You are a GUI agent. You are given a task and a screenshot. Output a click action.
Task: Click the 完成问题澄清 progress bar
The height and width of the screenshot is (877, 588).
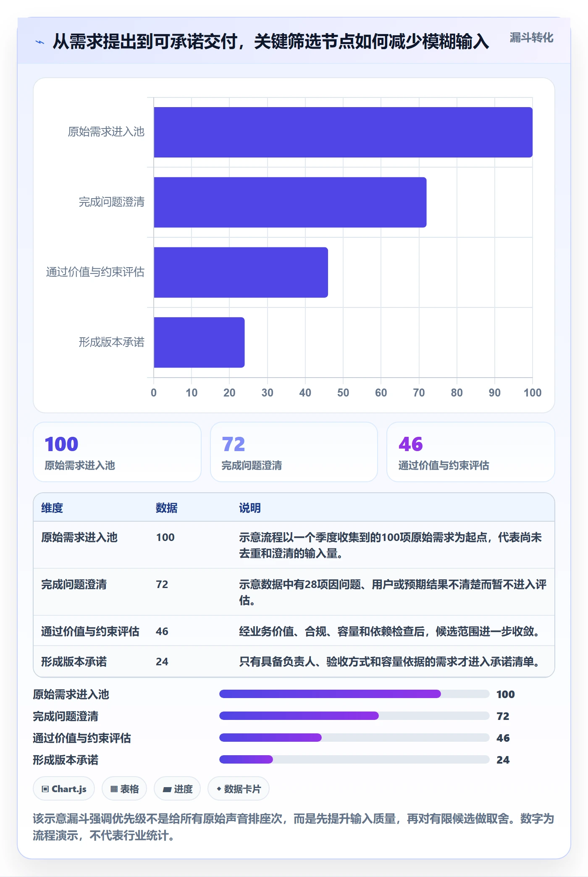pos(354,716)
